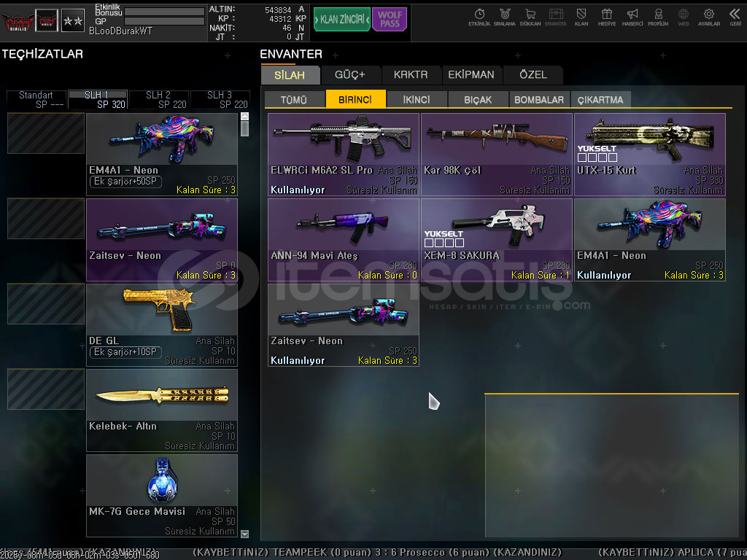747x560 pixels.
Task: Open the Envanter icon in top bar
Action: pyautogui.click(x=555, y=17)
